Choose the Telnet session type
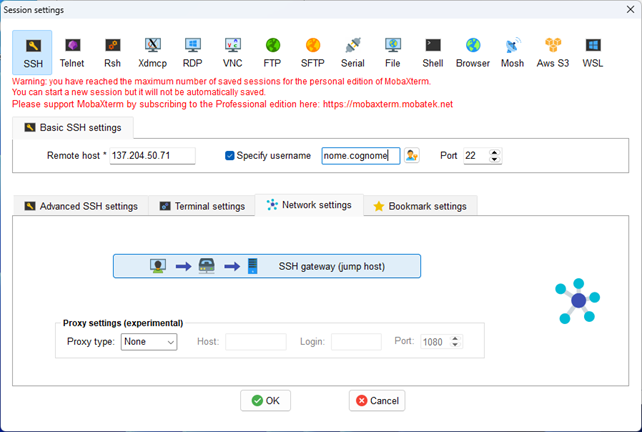Viewport: 642px width, 432px height. click(72, 52)
